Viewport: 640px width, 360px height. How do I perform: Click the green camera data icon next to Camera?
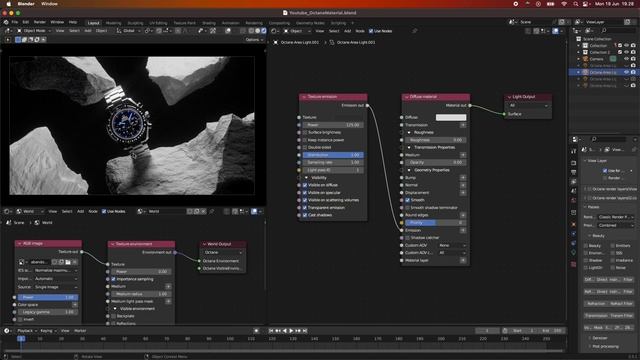[x=613, y=59]
